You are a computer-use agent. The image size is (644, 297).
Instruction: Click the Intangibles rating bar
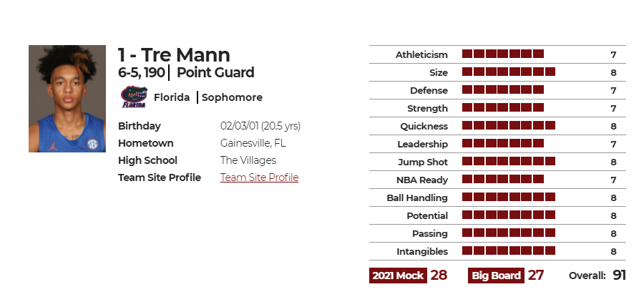tap(509, 250)
